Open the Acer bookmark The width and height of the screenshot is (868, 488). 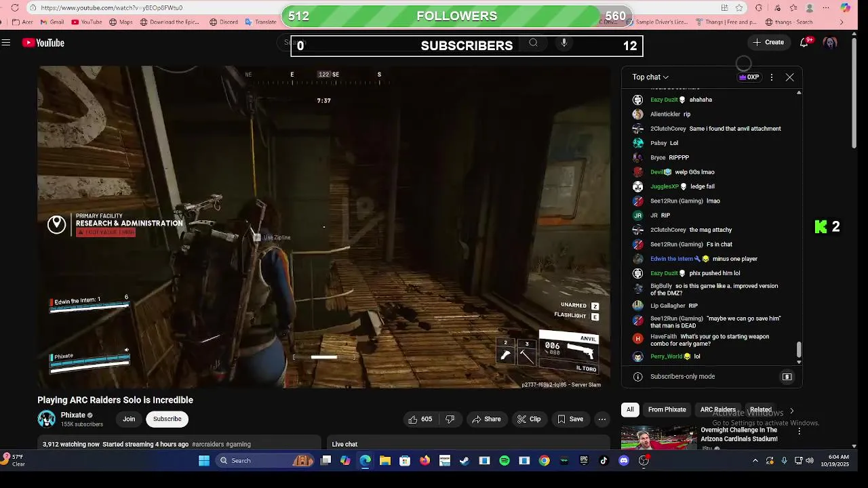[x=22, y=22]
